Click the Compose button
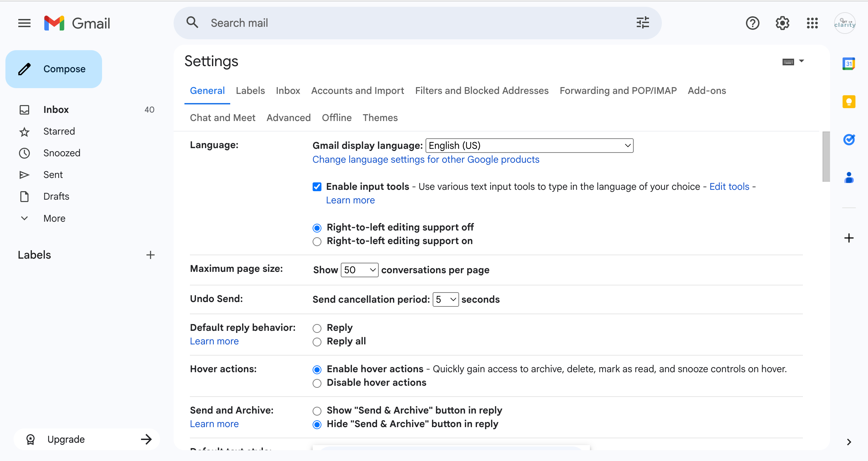The image size is (868, 461). (54, 69)
